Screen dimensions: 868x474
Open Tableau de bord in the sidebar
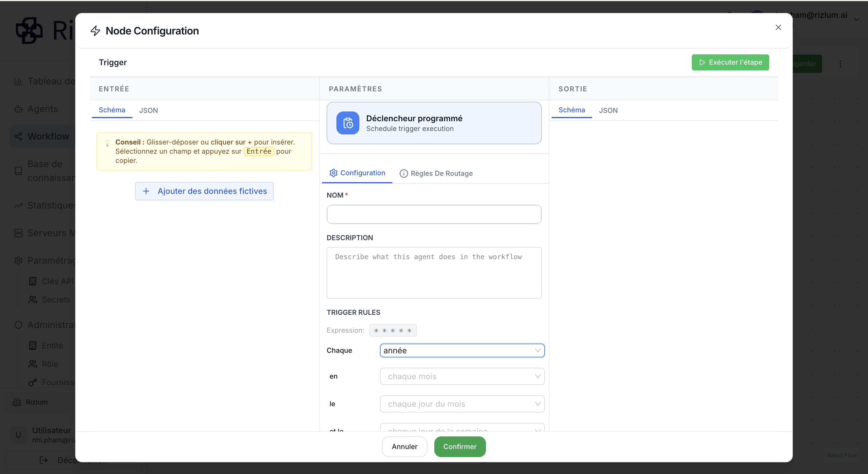click(x=45, y=81)
